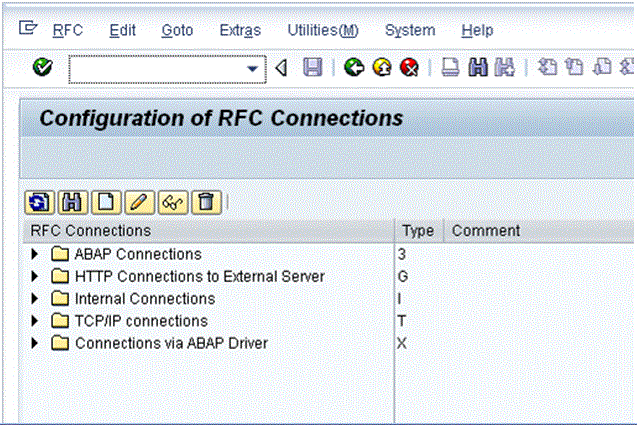The image size is (637, 425).
Task: Open the Extras menu
Action: [240, 30]
